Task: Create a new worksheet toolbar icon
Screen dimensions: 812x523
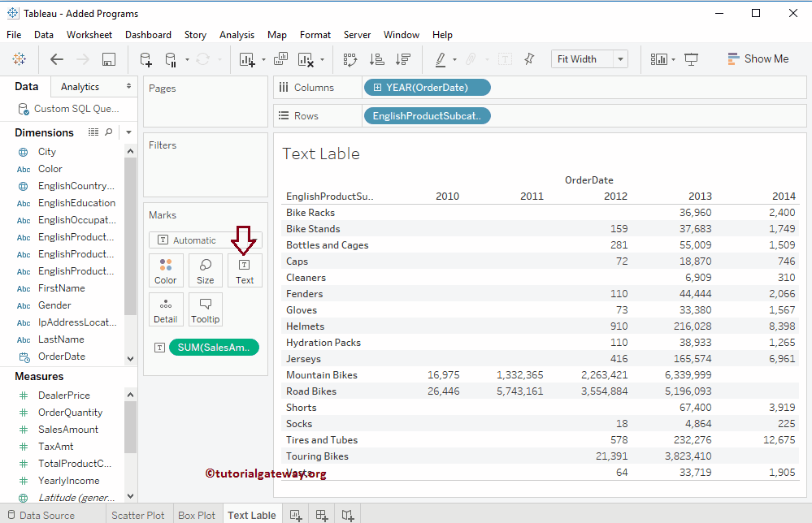Action: point(247,59)
